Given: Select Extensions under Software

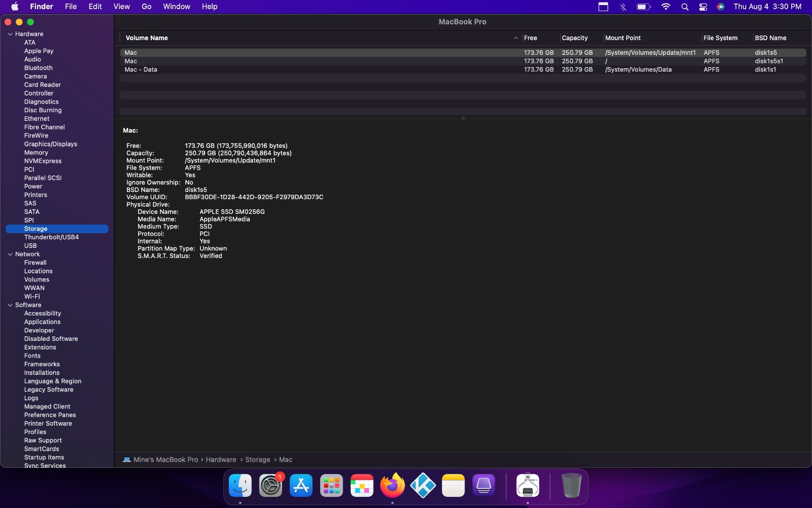Looking at the screenshot, I should [x=40, y=347].
